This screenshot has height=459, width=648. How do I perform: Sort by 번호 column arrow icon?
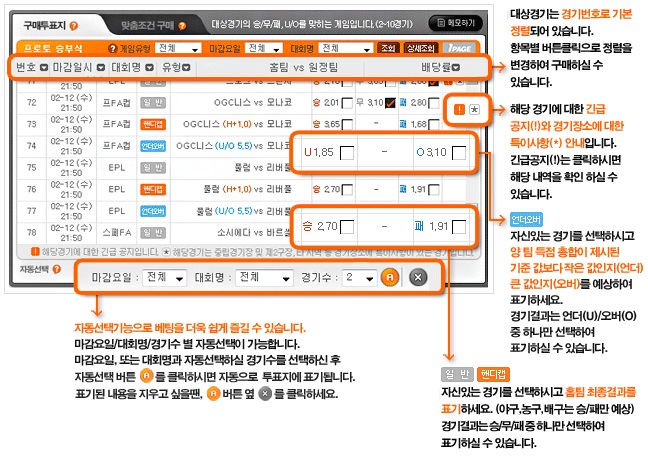(x=44, y=67)
